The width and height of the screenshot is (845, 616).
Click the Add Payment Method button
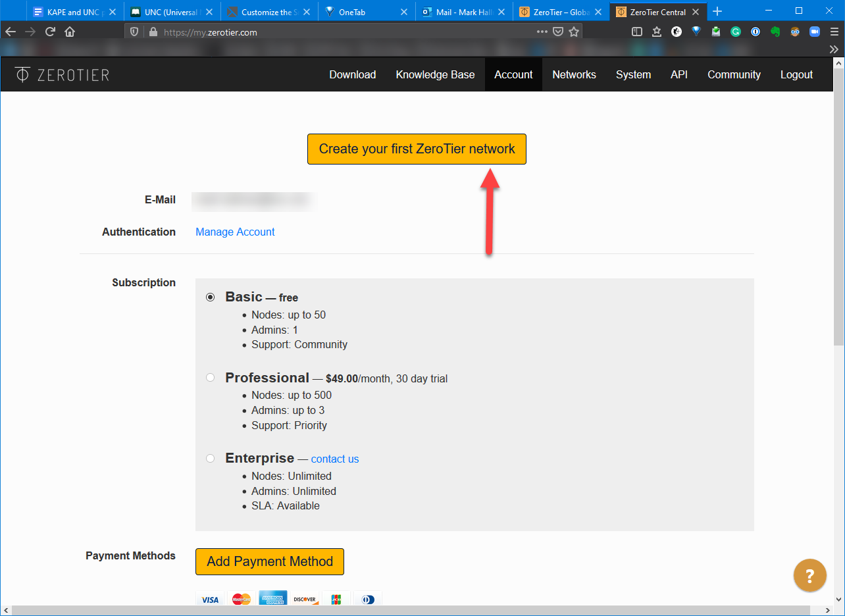point(270,561)
